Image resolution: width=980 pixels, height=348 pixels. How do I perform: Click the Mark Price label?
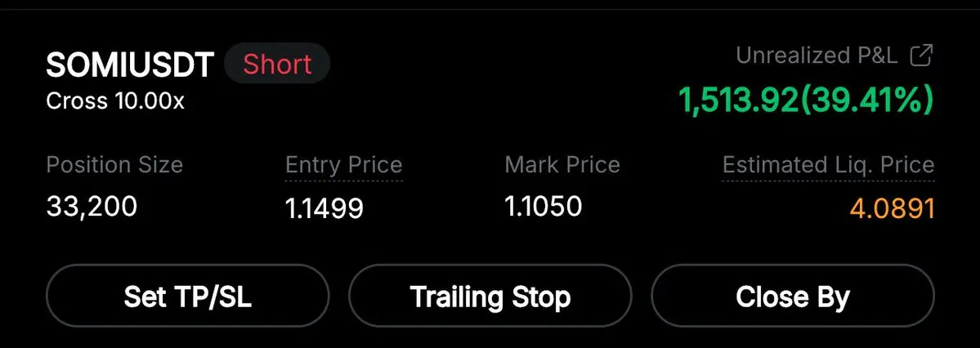coord(562,165)
